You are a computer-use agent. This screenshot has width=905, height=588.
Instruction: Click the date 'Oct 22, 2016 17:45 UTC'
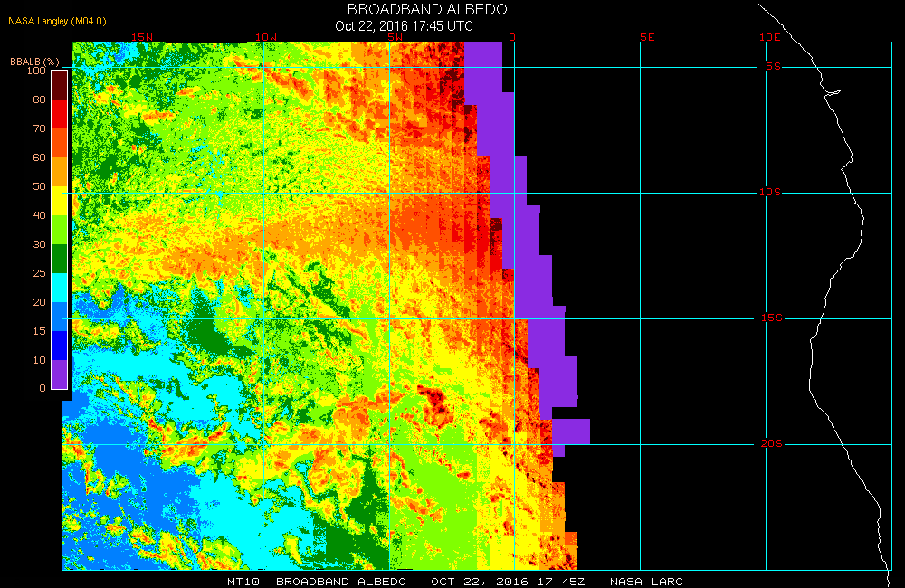pos(404,26)
